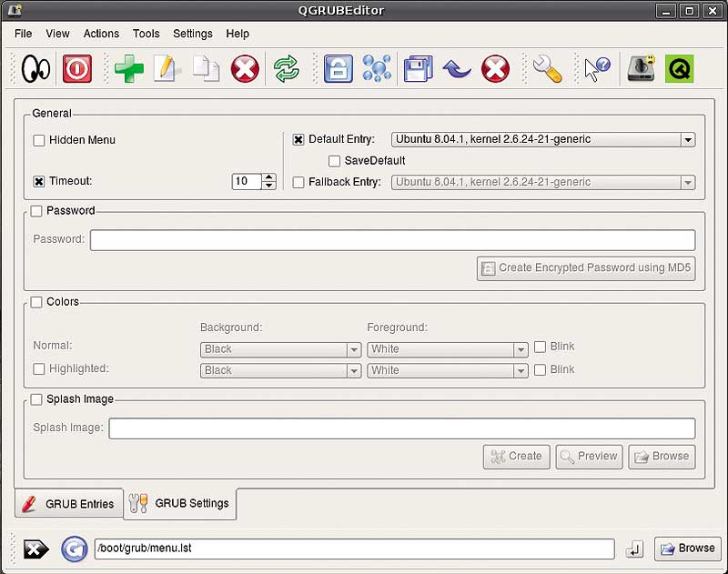Click the red power quit icon
The image size is (728, 574).
pyautogui.click(x=77, y=69)
